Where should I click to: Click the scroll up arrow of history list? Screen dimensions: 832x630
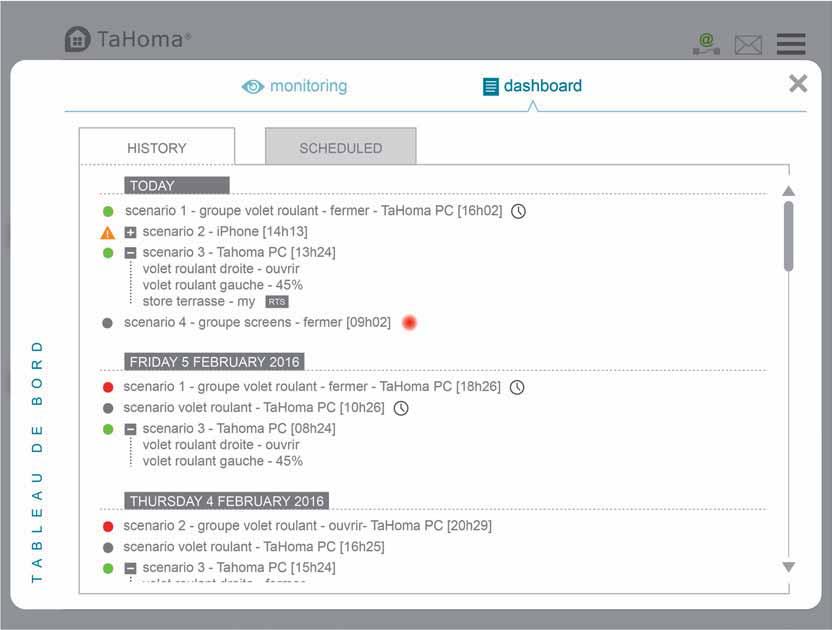pyautogui.click(x=788, y=191)
